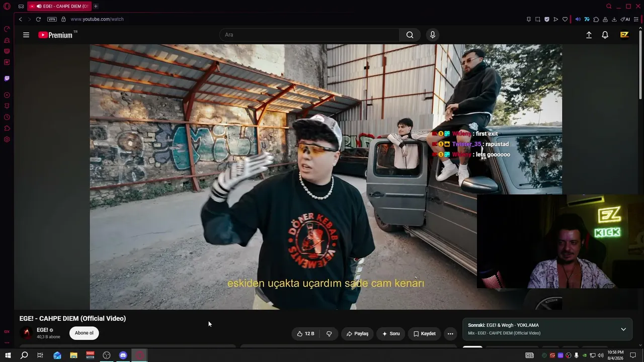644x362 pixels.
Task: Click the video player to pause
Action: tap(326, 176)
